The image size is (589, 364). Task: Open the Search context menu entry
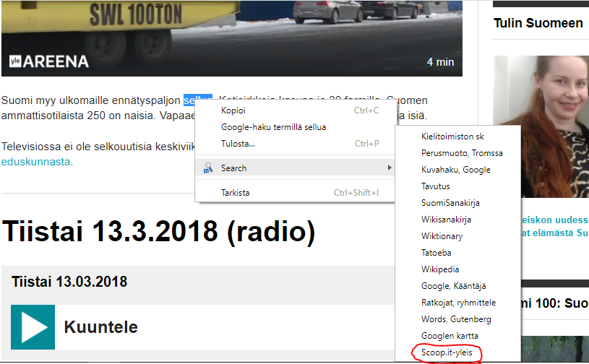tap(295, 168)
